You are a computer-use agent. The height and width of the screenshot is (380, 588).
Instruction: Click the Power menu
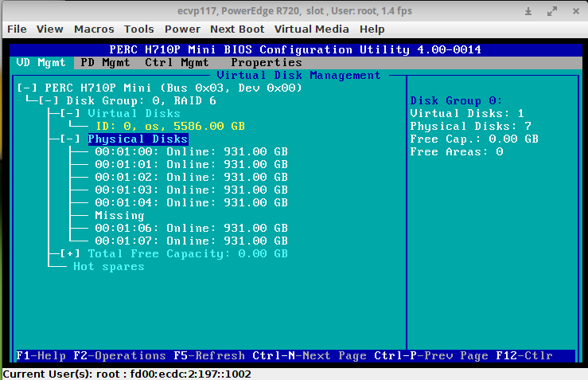182,29
